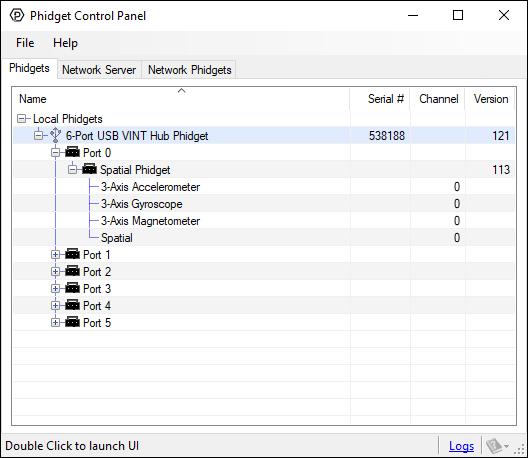The height and width of the screenshot is (458, 528).
Task: Click the Port 0 connector icon
Action: (72, 152)
